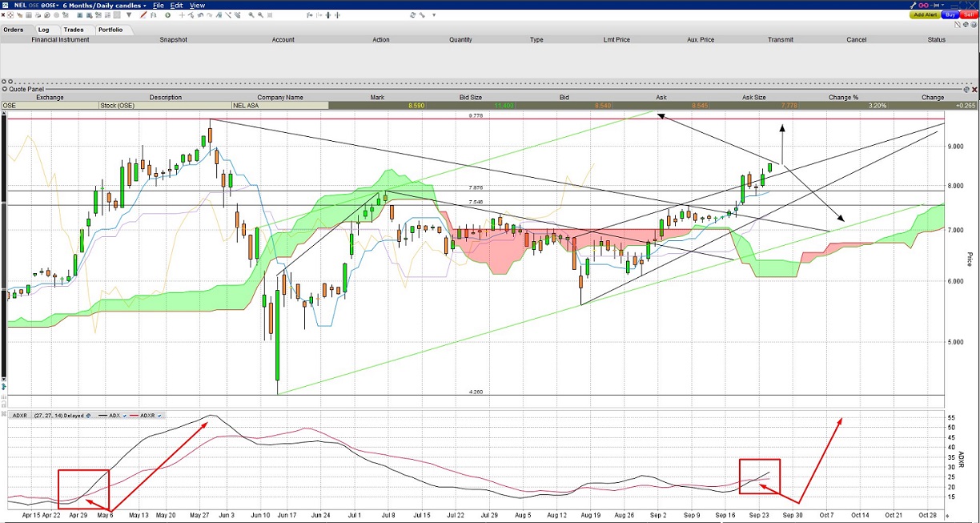The width and height of the screenshot is (980, 523).
Task: Click the print icon in toolbar
Action: (38, 14)
